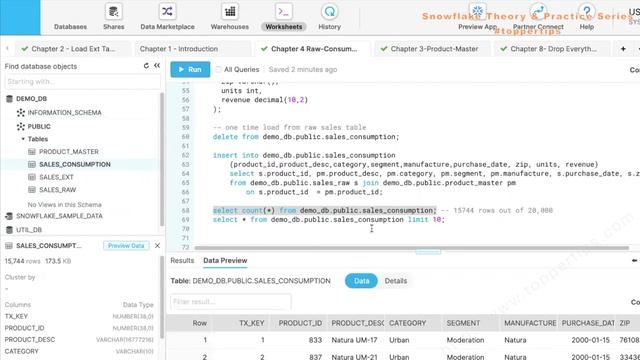The width and height of the screenshot is (640, 360).
Task: Click the CATEGORY column header
Action: tap(413, 323)
